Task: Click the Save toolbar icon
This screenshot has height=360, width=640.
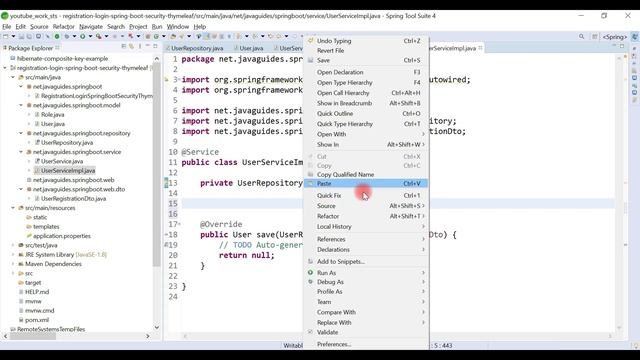Action: [x=21, y=36]
